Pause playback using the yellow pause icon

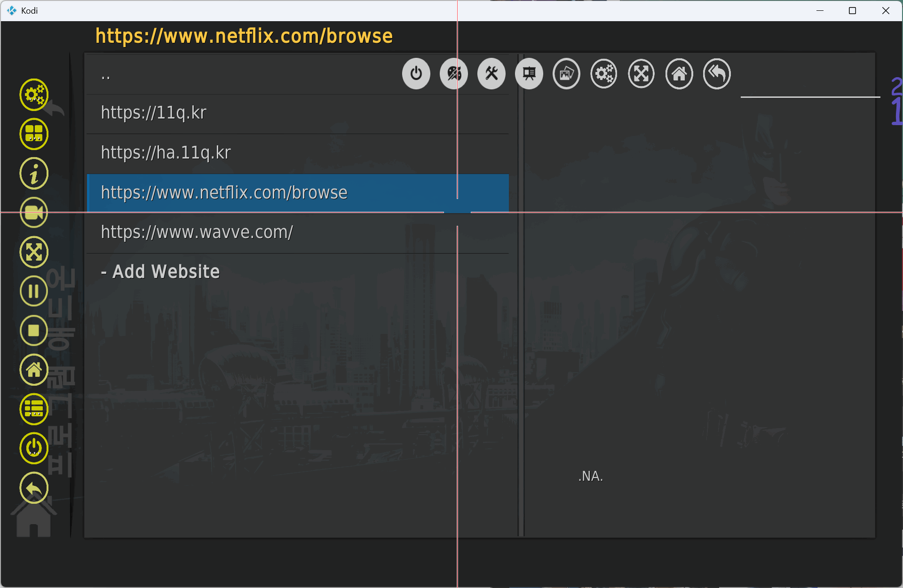(34, 291)
